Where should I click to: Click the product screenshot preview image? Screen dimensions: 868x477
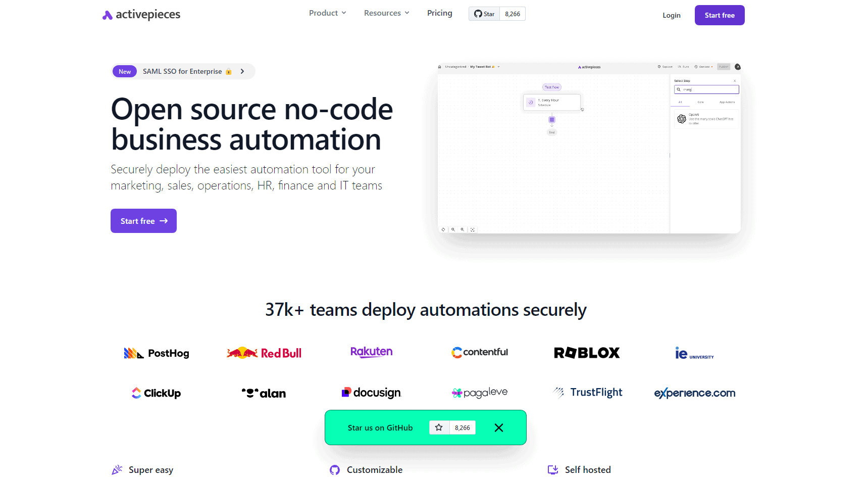[x=589, y=148]
